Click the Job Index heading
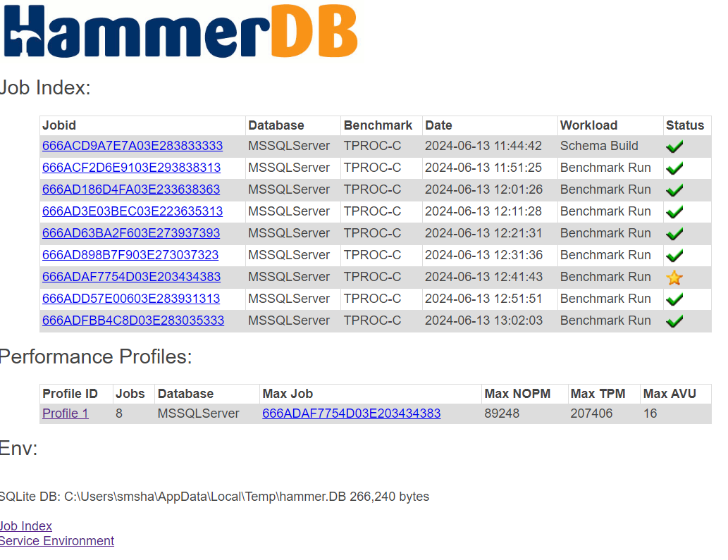This screenshot has width=728, height=560. 45,87
